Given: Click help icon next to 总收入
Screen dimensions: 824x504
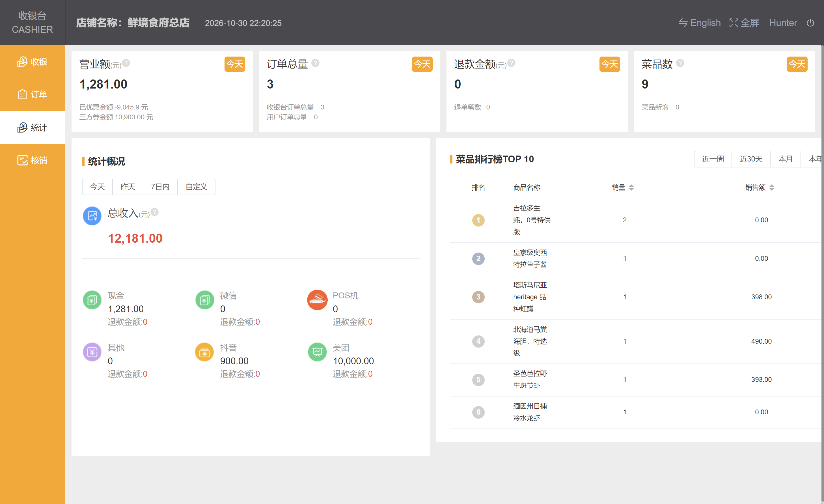Looking at the screenshot, I should point(154,212).
